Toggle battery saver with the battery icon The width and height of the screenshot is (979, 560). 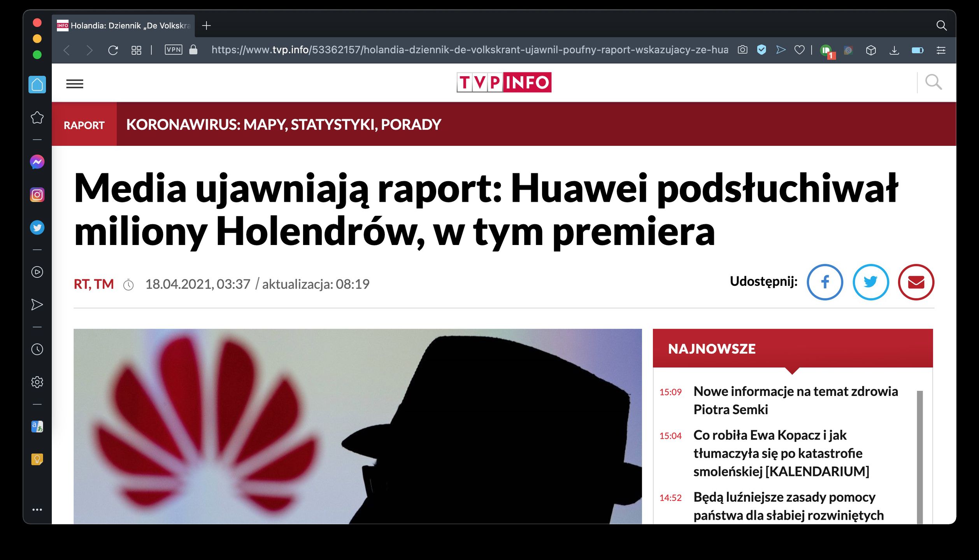pos(918,50)
